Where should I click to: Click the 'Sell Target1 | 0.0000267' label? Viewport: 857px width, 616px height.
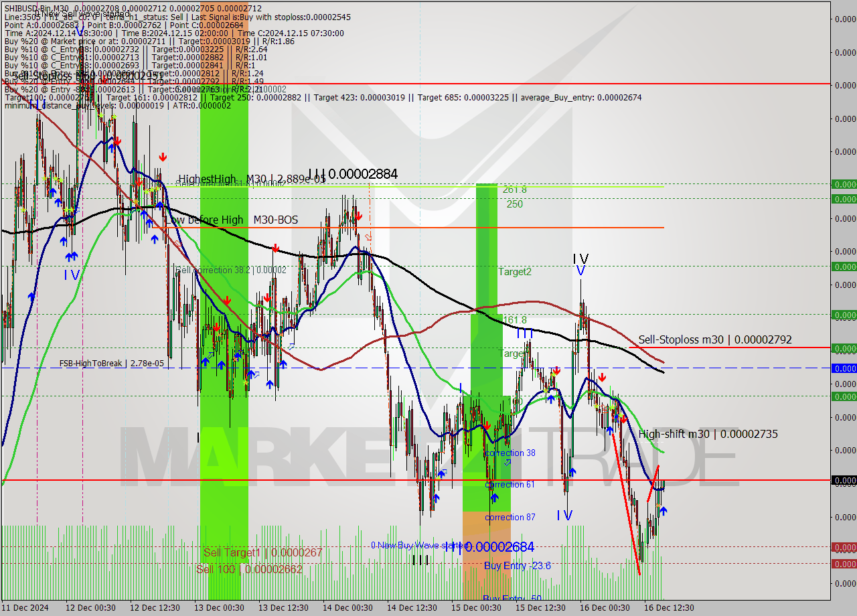[263, 552]
